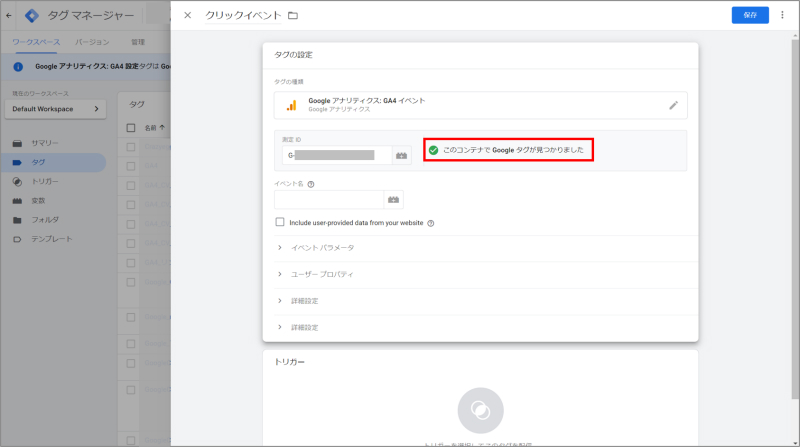Click the vertical scrollbar of the editor
The image size is (800, 447).
pos(795,217)
